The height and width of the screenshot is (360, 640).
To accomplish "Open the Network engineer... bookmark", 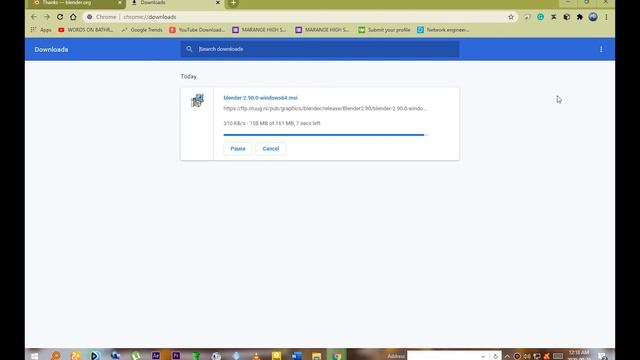I will 443,30.
